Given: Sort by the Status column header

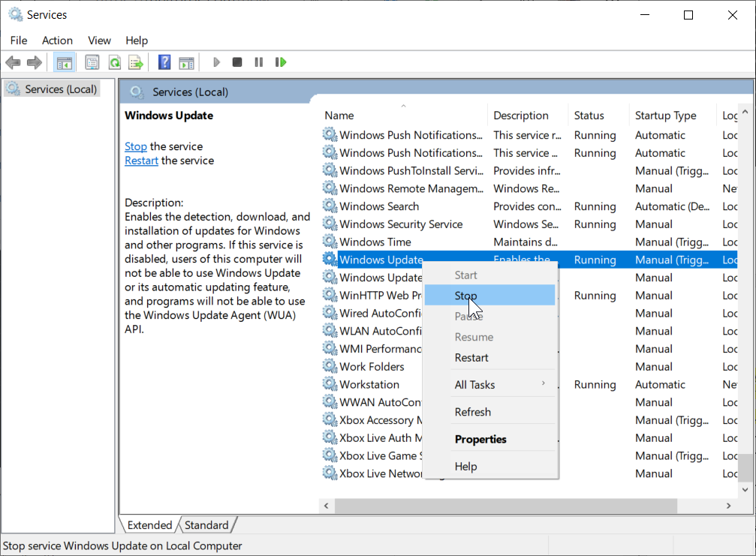Looking at the screenshot, I should coord(598,115).
